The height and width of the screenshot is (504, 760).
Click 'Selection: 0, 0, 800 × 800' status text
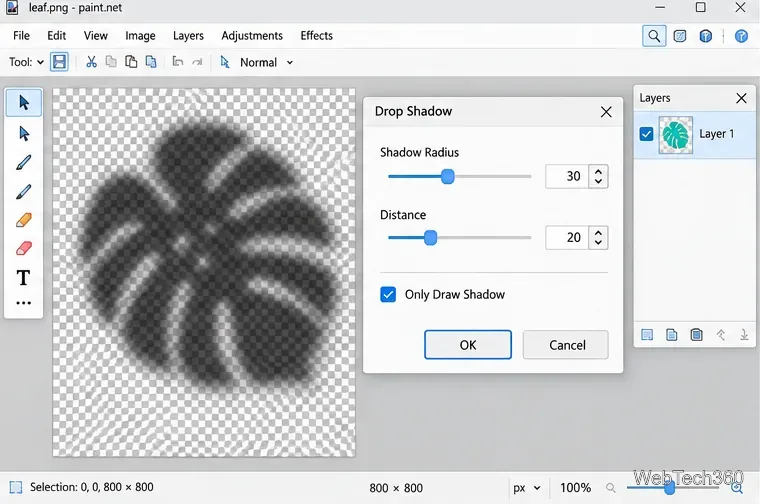click(x=92, y=487)
